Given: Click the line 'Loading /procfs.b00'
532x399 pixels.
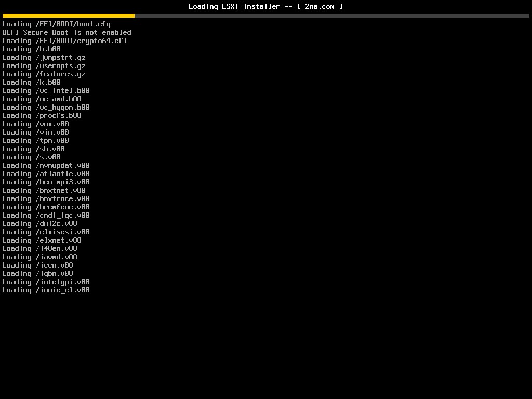Looking at the screenshot, I should click(42, 116).
